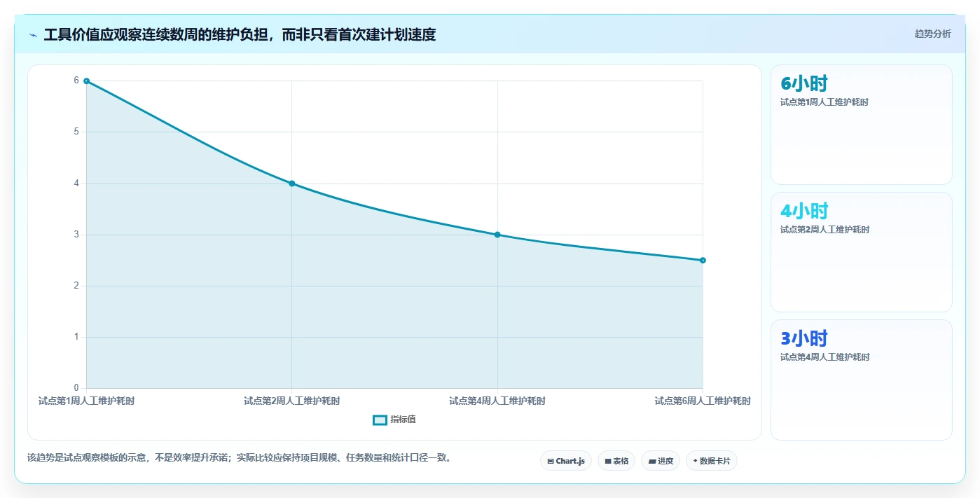The image size is (980, 498).
Task: Click the week 4 data point at value 3
Action: pyautogui.click(x=497, y=235)
